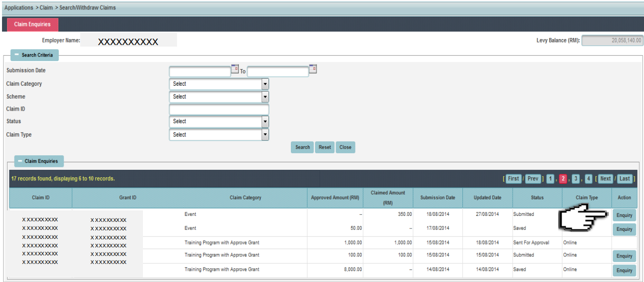This screenshot has height=282, width=644.
Task: Click the Action column header
Action: coord(624,198)
